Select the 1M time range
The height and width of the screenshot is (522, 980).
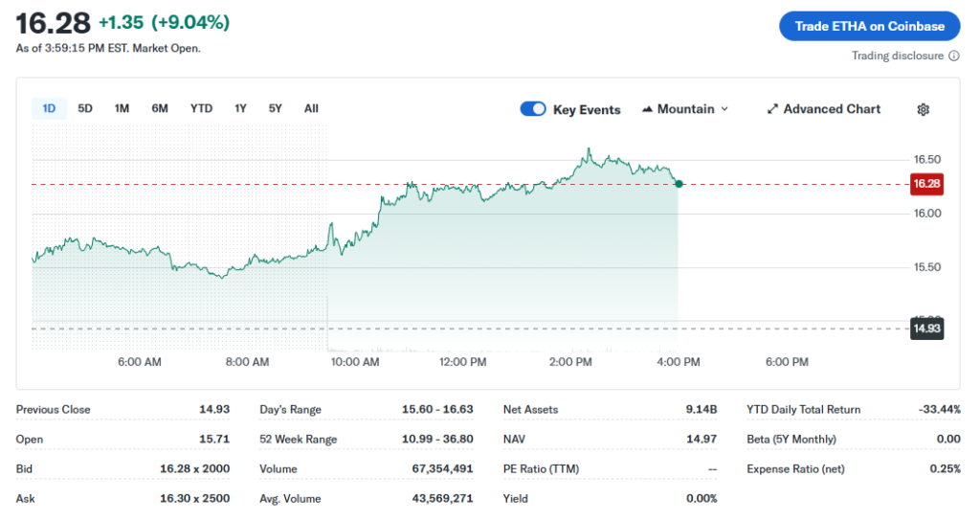[122, 108]
